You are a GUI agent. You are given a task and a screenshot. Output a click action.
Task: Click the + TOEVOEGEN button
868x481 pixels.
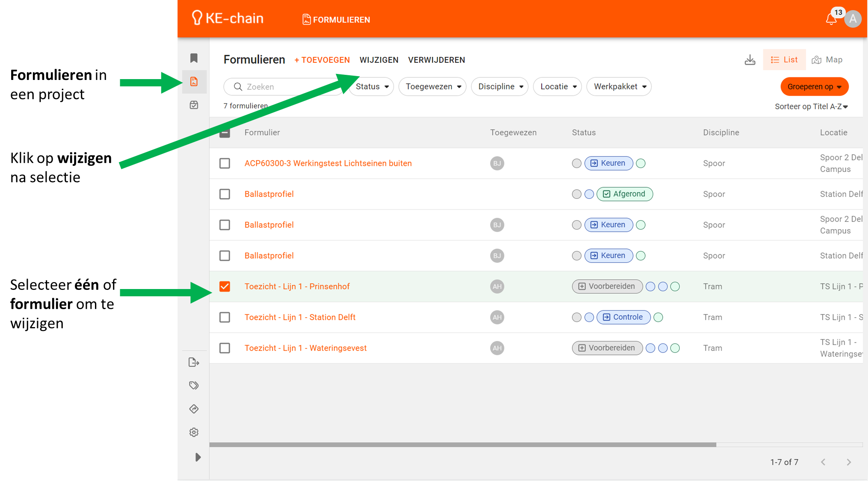322,60
